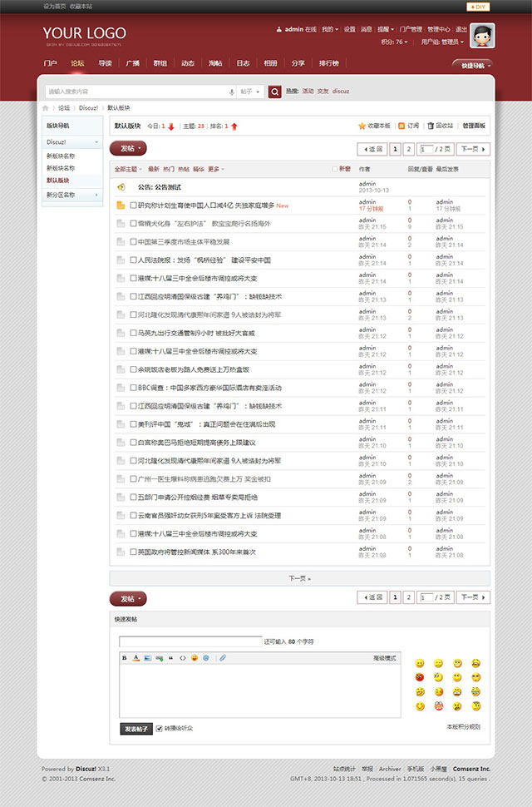Tick the 新窗 checkbox in thread header
Viewport: 532px width, 807px height.
click(x=335, y=170)
